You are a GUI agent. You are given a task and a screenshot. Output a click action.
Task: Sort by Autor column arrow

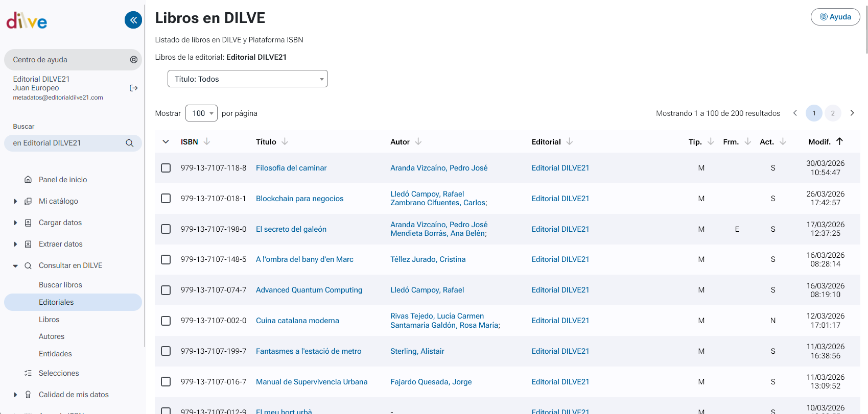pyautogui.click(x=418, y=141)
